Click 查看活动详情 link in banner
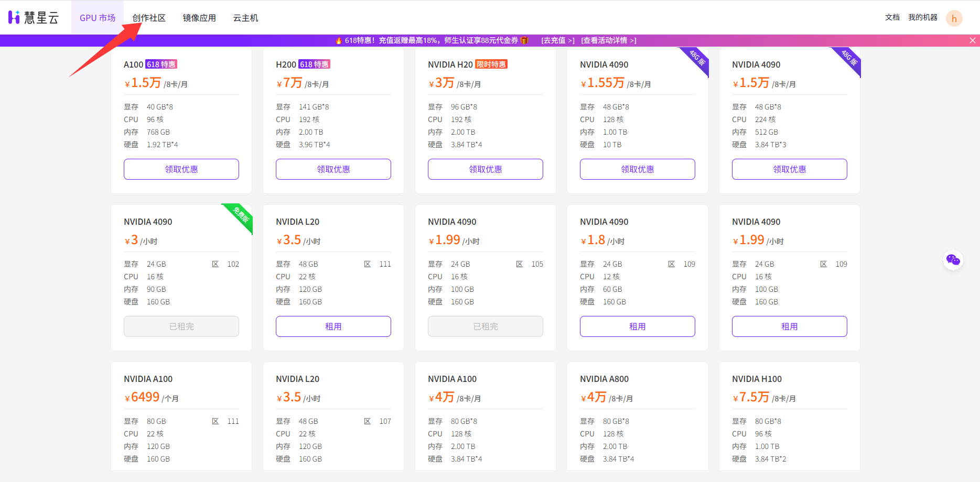Image resolution: width=980 pixels, height=482 pixels. click(x=609, y=40)
